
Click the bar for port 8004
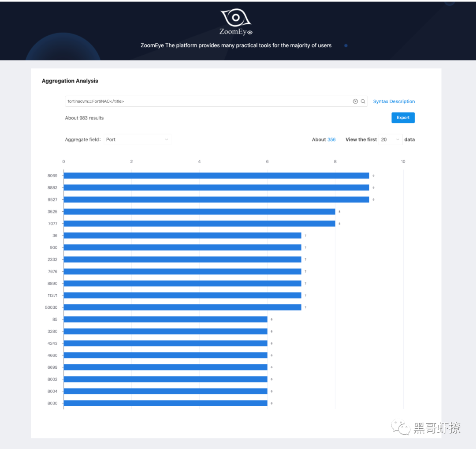pyautogui.click(x=165, y=391)
